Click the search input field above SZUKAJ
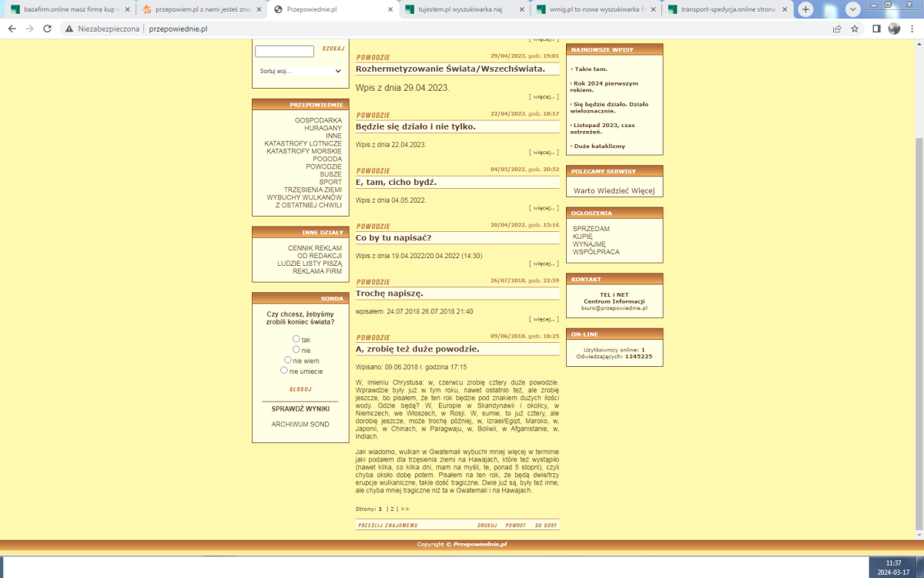The image size is (924, 578). click(284, 52)
